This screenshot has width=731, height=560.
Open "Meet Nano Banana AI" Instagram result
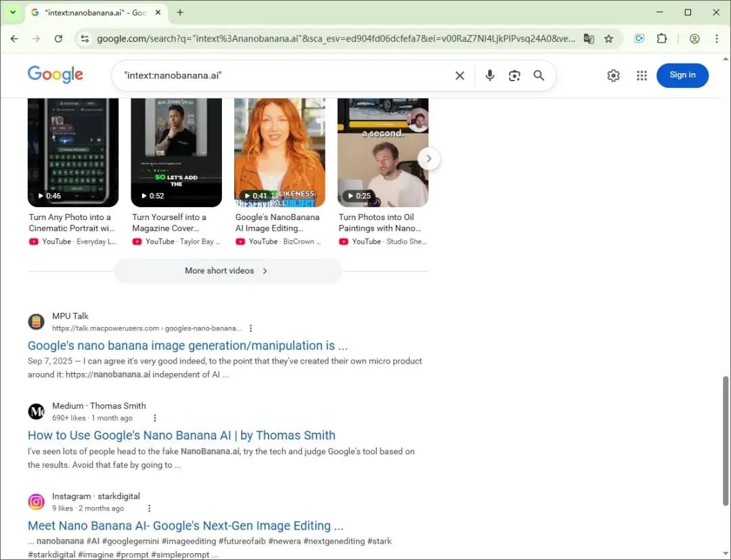tap(185, 526)
